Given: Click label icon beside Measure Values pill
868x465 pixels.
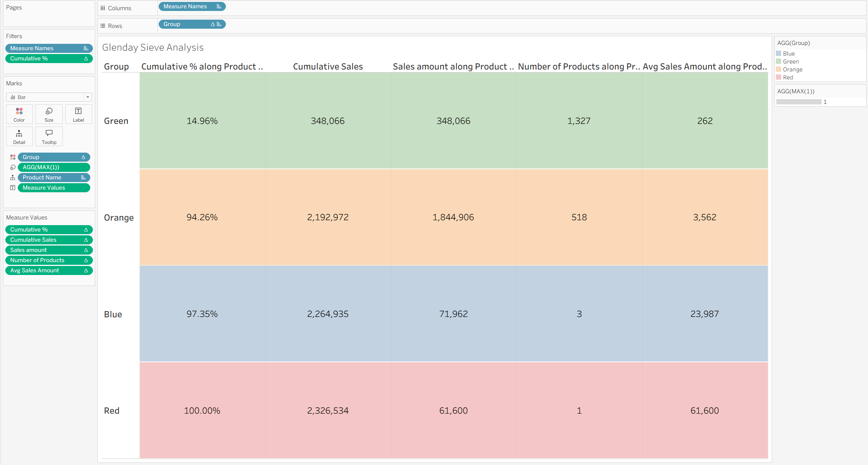Looking at the screenshot, I should 13,188.
